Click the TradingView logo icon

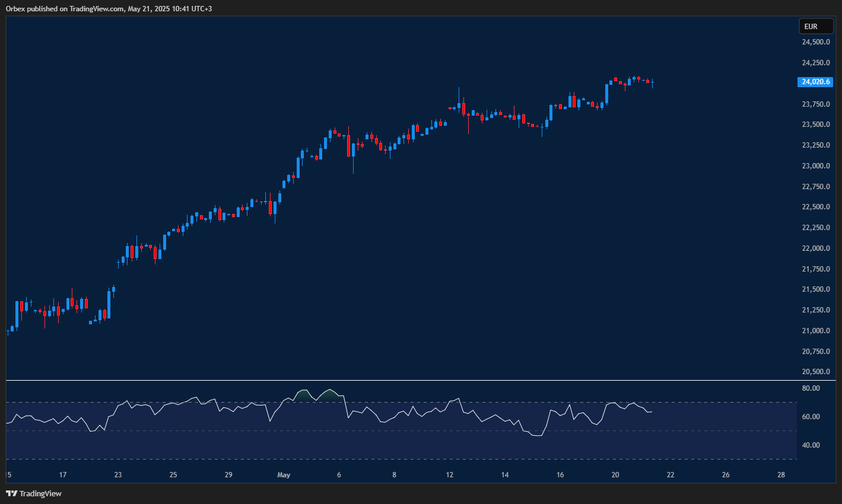point(11,493)
